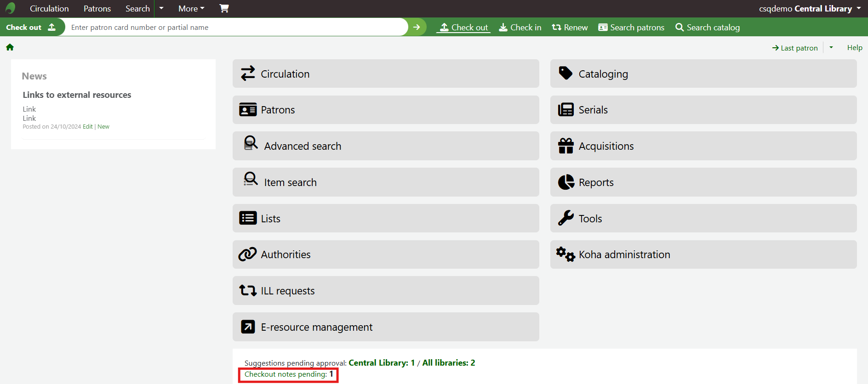Click the Acquisitions gift icon
Viewport: 868px width, 384px height.
point(565,146)
